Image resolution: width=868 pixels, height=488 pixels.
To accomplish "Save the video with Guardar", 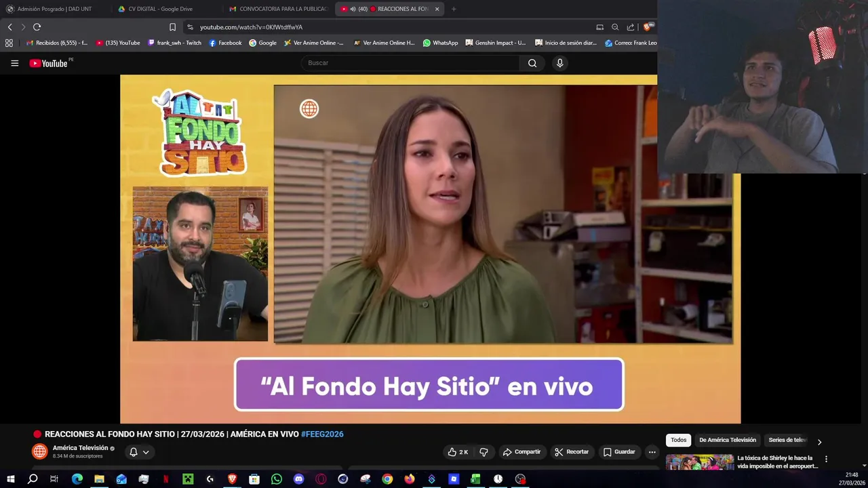I will tap(619, 452).
